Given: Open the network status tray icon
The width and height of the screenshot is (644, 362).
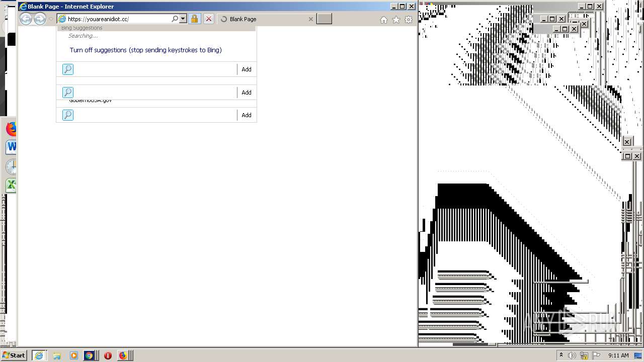Looking at the screenshot, I should click(584, 355).
